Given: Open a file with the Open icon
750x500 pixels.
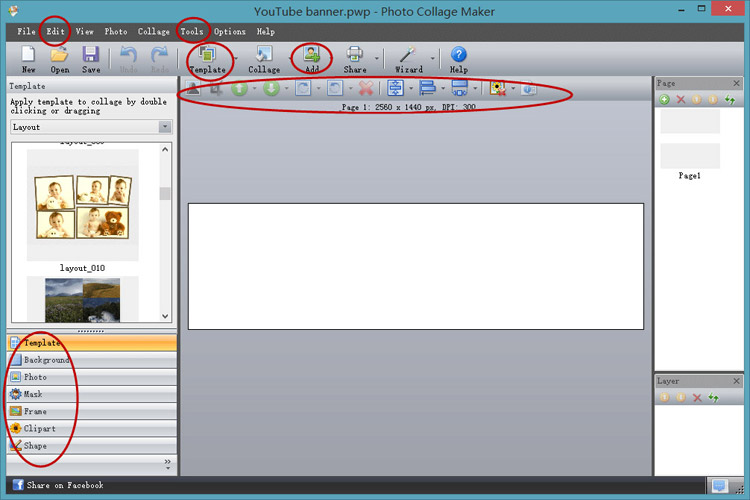Looking at the screenshot, I should click(x=59, y=59).
